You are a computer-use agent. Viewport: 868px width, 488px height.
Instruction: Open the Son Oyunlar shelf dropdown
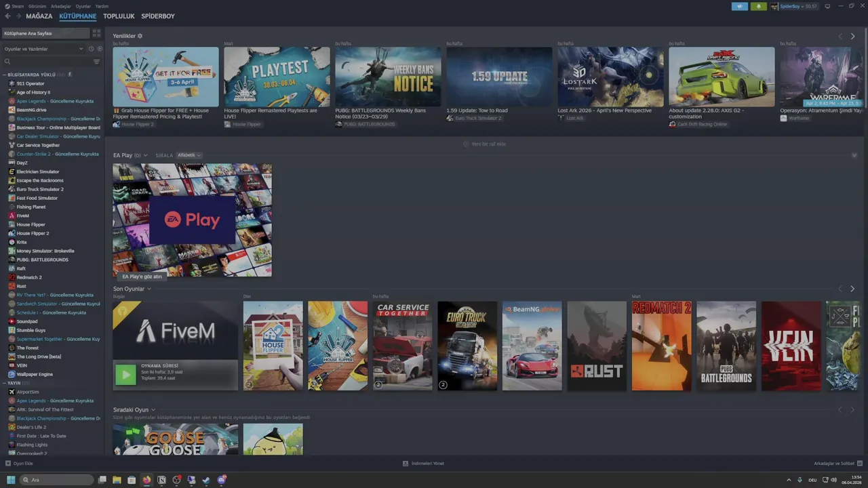(149, 289)
